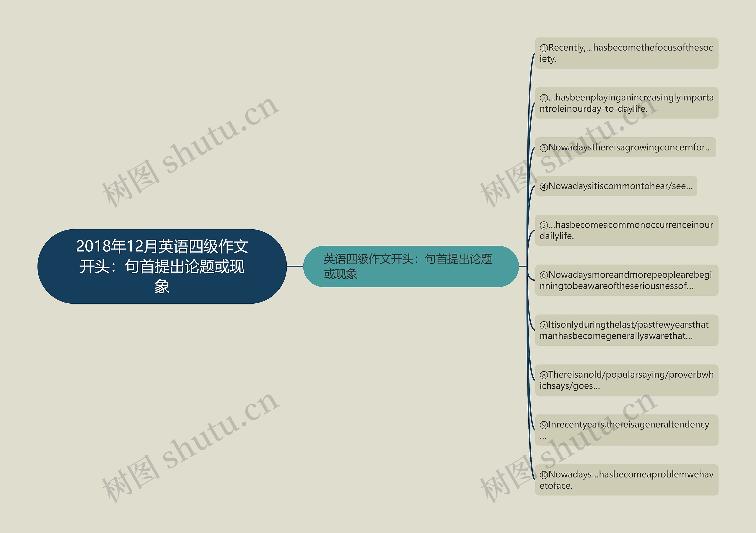Click the circled number ① marker
Image resolution: width=756 pixels, height=533 pixels.
click(x=544, y=48)
